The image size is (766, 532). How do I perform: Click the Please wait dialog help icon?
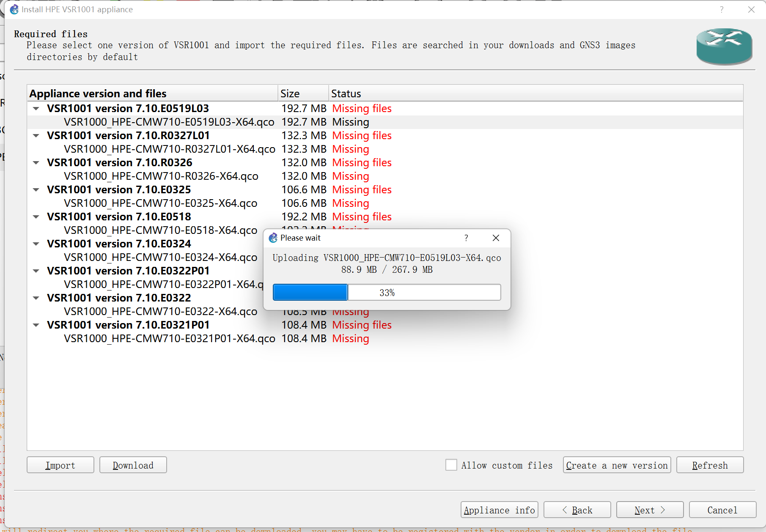tap(466, 238)
